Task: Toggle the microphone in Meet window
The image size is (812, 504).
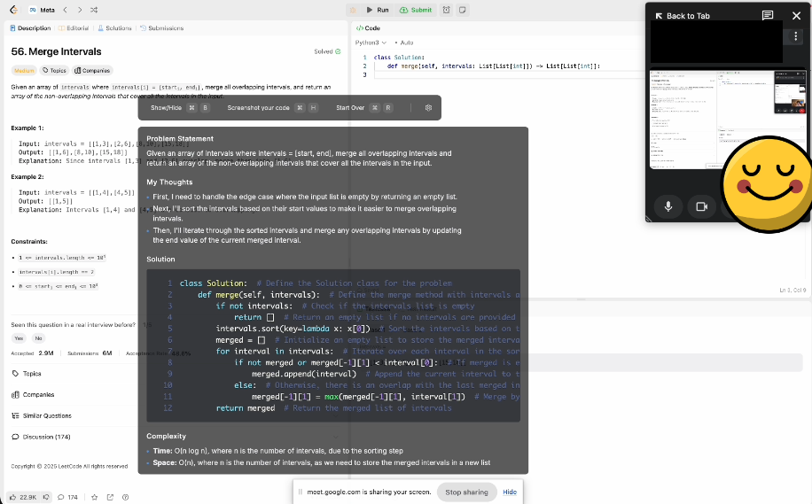Action: [x=668, y=206]
